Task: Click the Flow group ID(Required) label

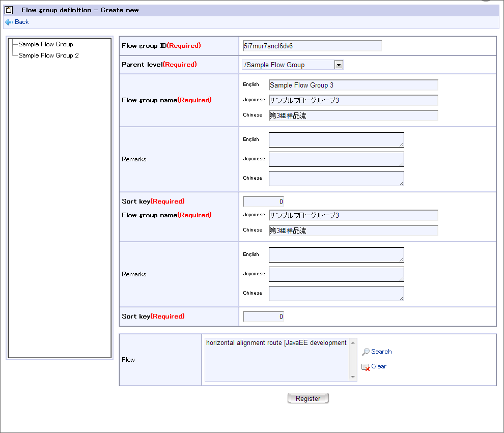Action: coord(161,46)
